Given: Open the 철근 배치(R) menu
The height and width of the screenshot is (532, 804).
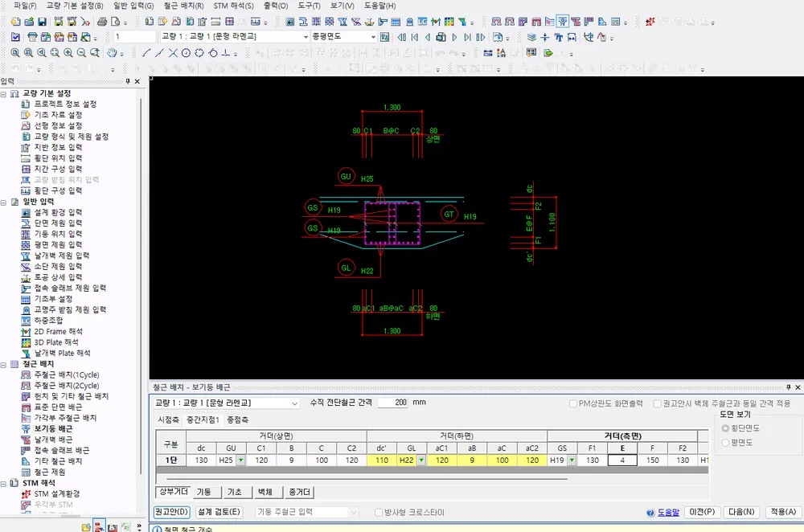Looking at the screenshot, I should [183, 6].
